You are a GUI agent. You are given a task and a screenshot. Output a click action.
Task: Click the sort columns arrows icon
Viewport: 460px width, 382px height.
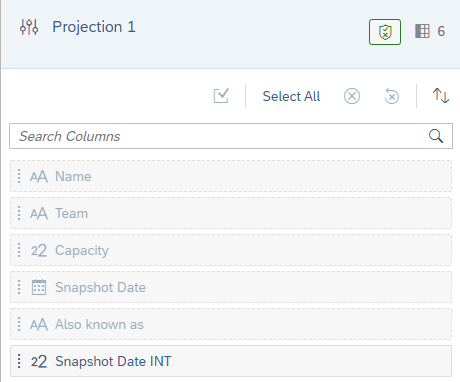[x=441, y=96]
